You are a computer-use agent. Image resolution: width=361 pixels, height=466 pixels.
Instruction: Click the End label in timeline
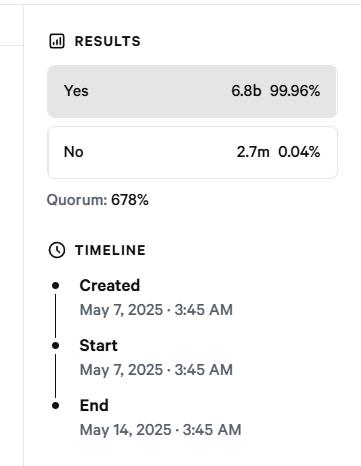(94, 406)
